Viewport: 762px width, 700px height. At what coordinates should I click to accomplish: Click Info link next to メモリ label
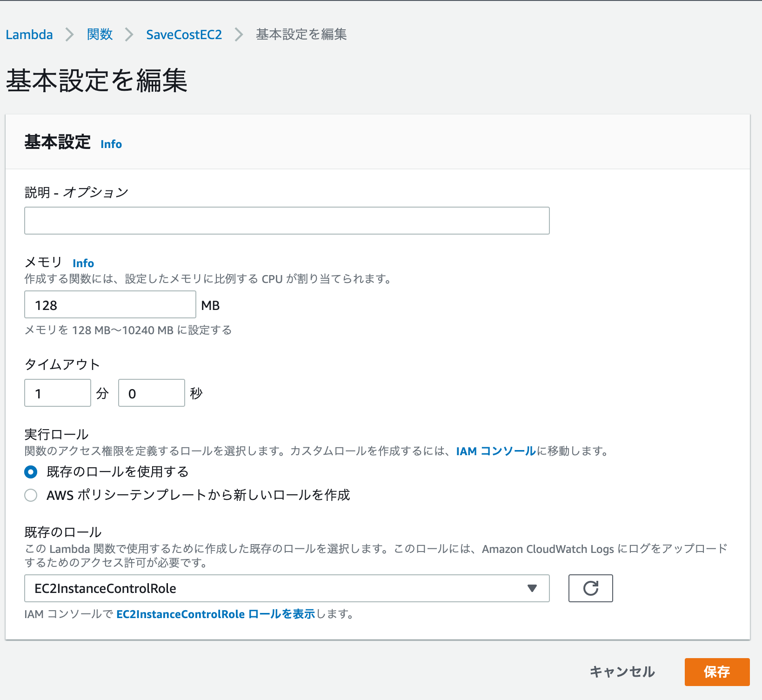tap(83, 263)
